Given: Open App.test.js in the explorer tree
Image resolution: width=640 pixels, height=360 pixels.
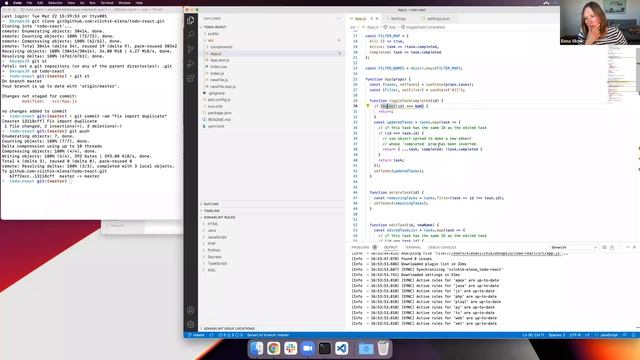Looking at the screenshot, I should 220,60.
